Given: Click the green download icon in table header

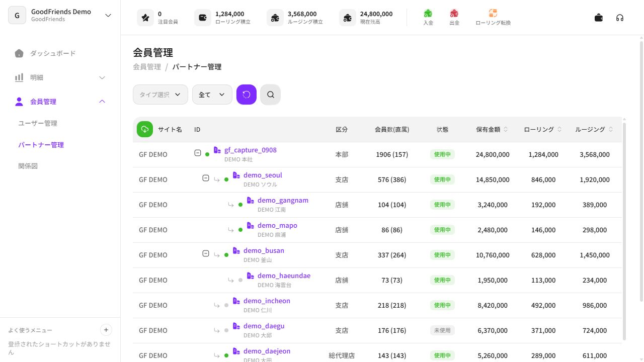Looking at the screenshot, I should 145,129.
